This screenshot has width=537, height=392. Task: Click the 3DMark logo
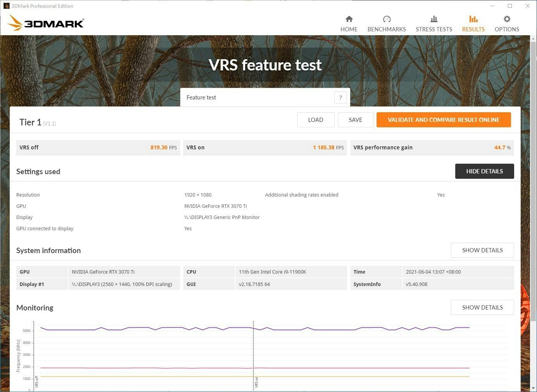pyautogui.click(x=46, y=23)
